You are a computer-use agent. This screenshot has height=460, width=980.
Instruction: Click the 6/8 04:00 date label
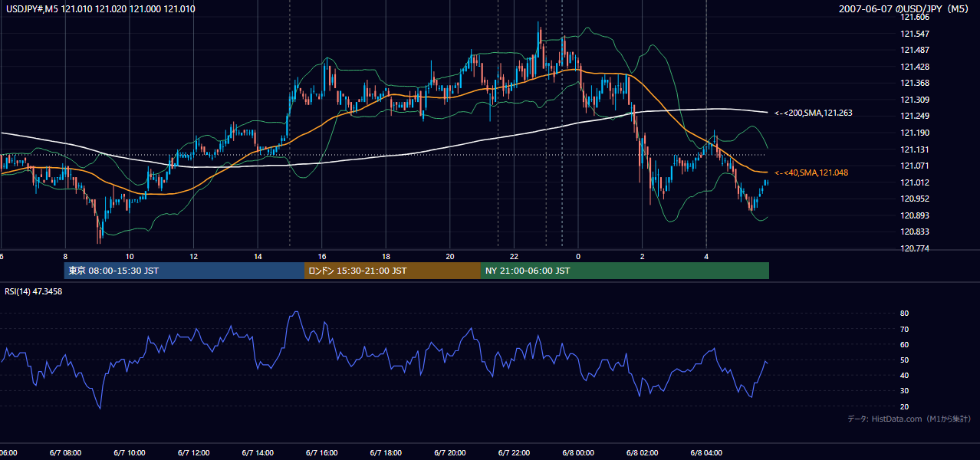[x=705, y=453]
